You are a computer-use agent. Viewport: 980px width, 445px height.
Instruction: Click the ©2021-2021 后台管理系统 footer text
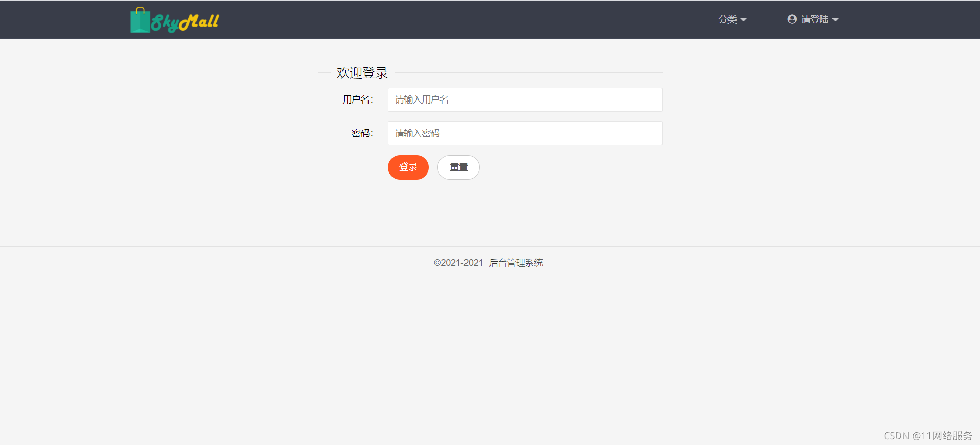coord(488,263)
